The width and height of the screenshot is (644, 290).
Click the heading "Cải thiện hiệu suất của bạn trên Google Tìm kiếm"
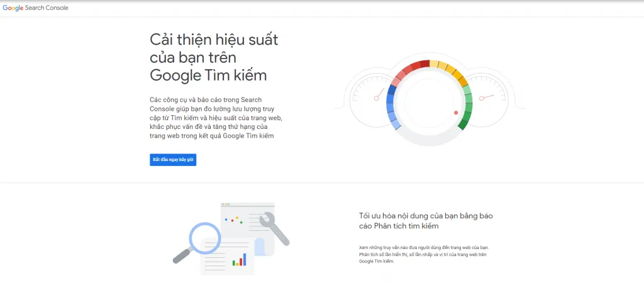[214, 57]
